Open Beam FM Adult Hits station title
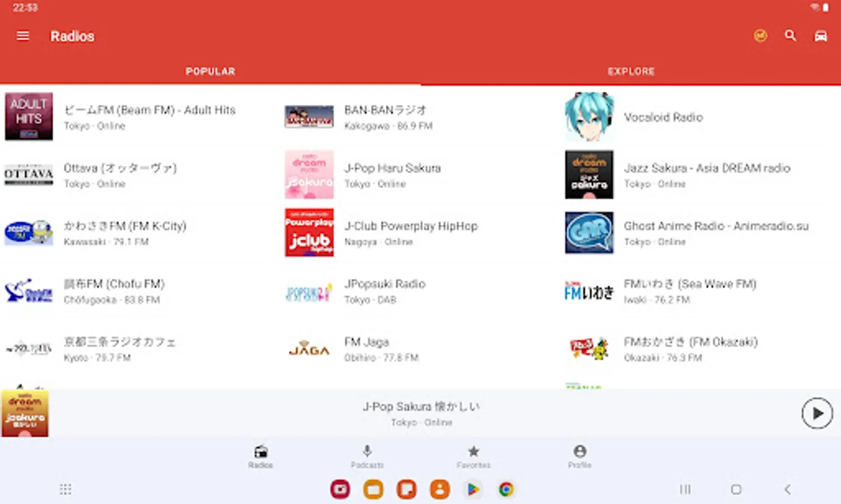This screenshot has width=841, height=504. [150, 110]
